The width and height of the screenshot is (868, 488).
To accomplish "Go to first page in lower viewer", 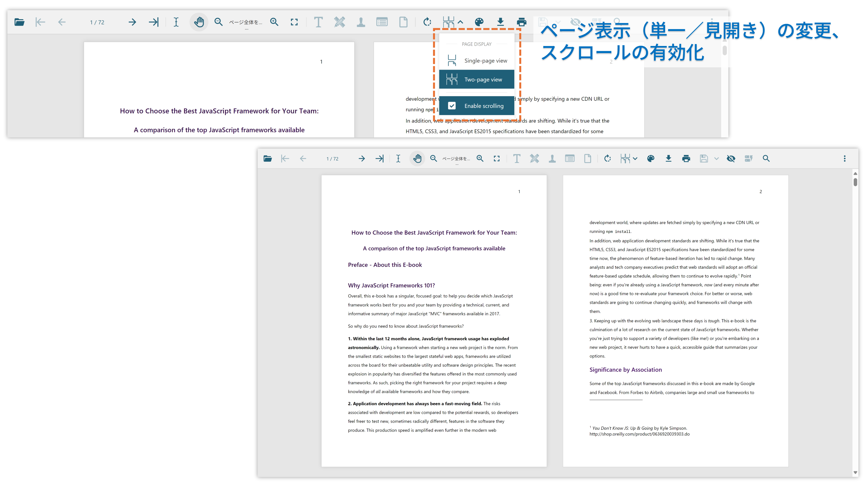I will 285,159.
